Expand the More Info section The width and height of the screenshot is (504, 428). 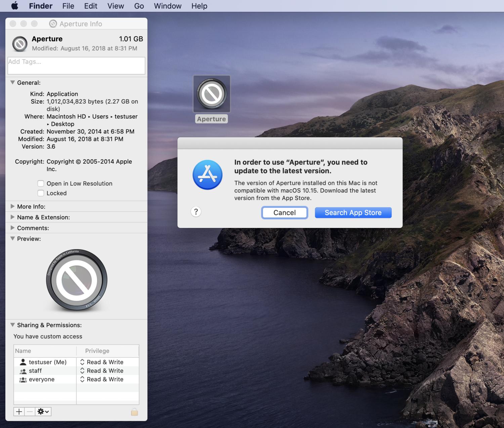pos(12,206)
